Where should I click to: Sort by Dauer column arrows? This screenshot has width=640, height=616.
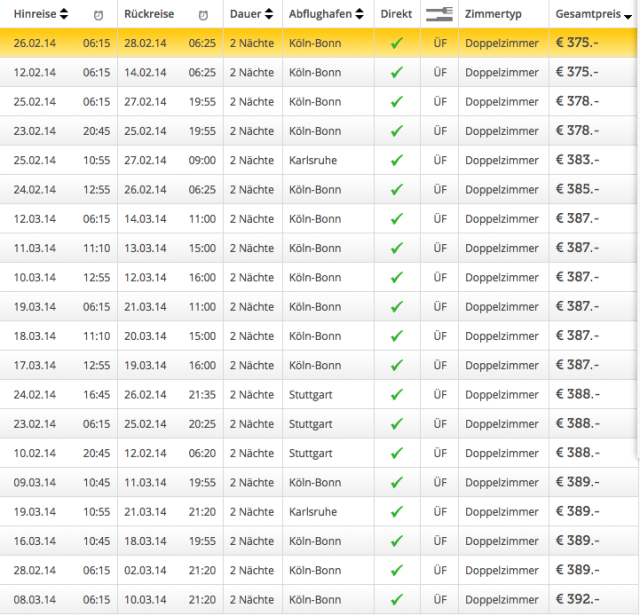(x=269, y=14)
